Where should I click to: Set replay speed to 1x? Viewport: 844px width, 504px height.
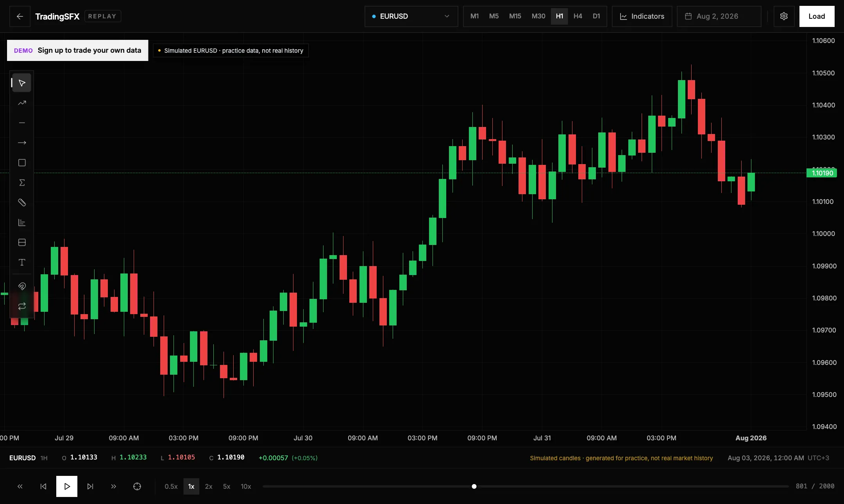pos(191,486)
